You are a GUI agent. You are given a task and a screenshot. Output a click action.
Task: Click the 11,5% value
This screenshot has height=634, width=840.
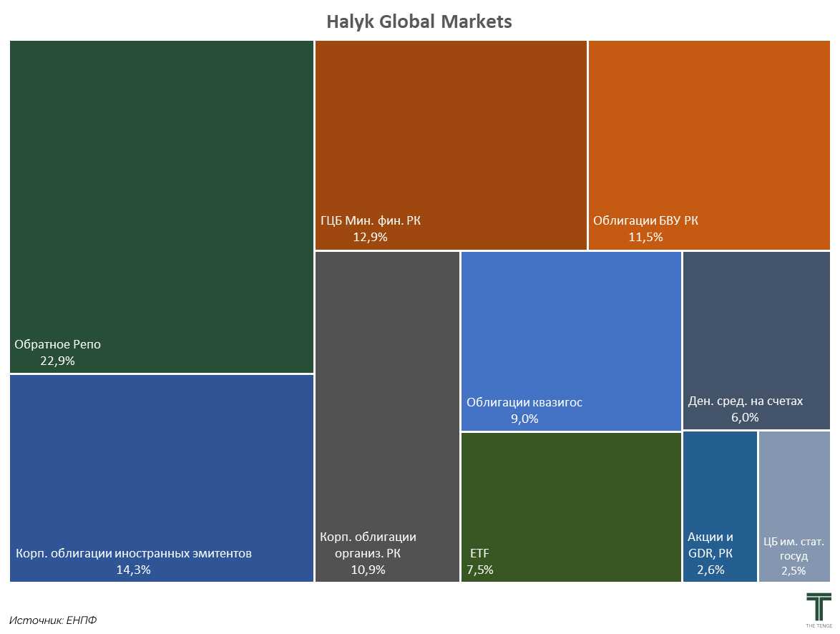[645, 237]
